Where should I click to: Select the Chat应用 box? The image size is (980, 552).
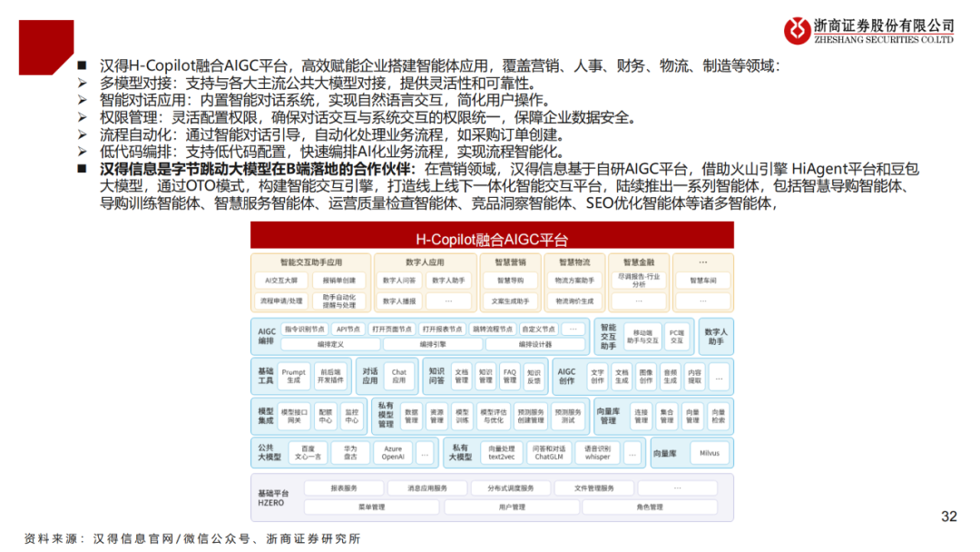[x=399, y=376]
